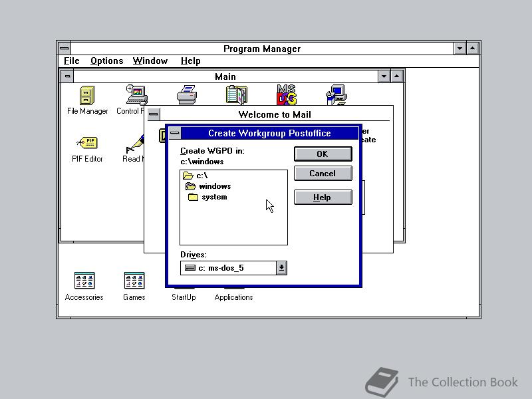Maximize the Main group window
Screen dimensions: 532x399
397,76
